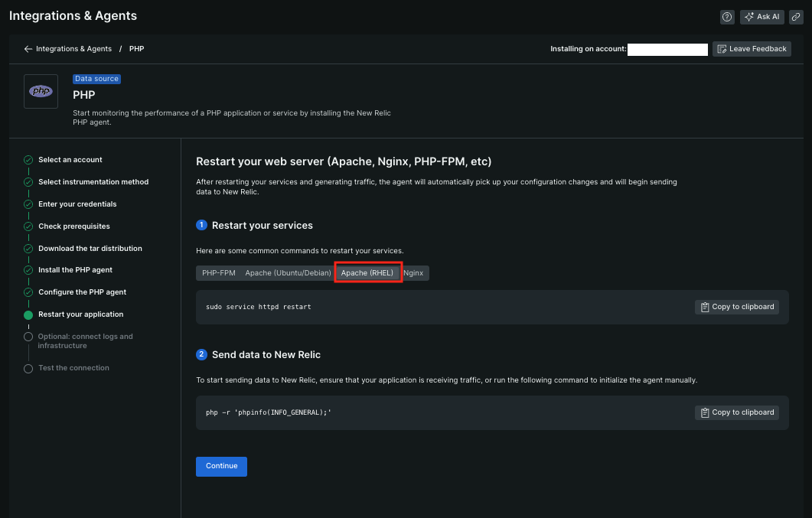Image resolution: width=812 pixels, height=518 pixels.
Task: Copy the httpd restart command to clipboard
Action: click(x=736, y=307)
